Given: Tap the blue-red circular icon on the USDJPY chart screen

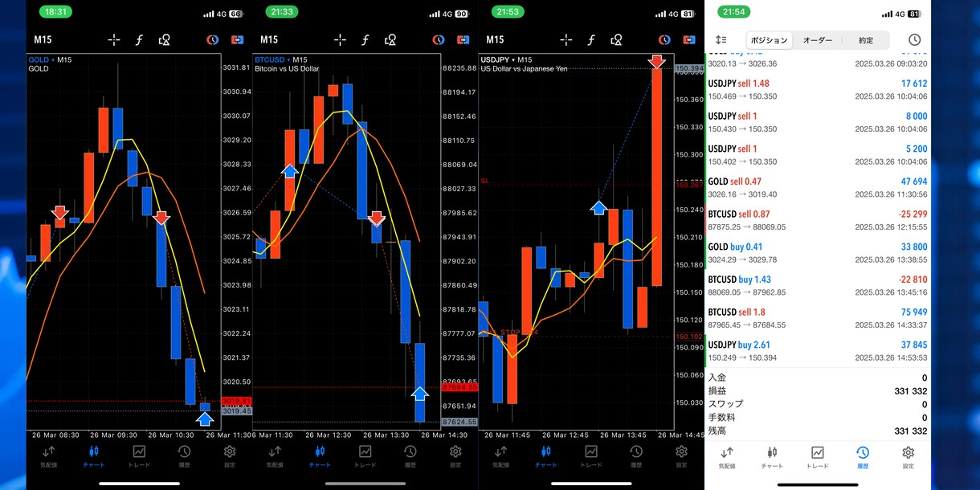Looking at the screenshot, I should point(665,39).
